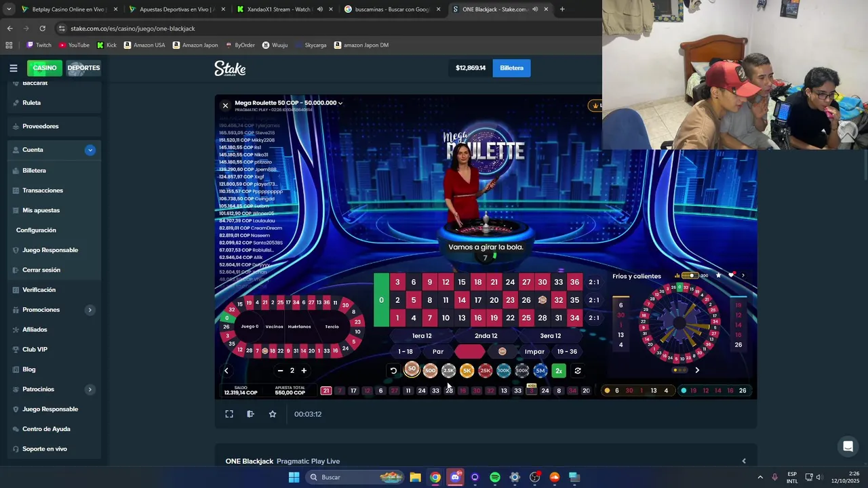The height and width of the screenshot is (488, 868).
Task: Undo the last roulette bet
Action: click(393, 371)
